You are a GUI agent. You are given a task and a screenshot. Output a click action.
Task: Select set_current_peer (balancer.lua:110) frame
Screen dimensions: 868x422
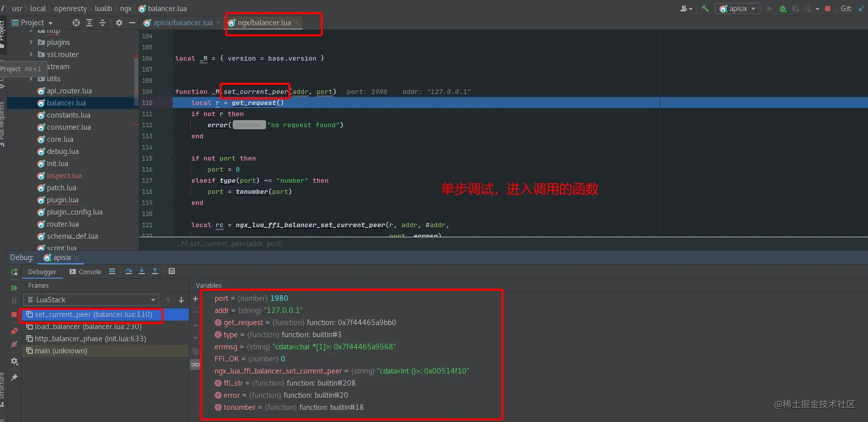tap(93, 314)
